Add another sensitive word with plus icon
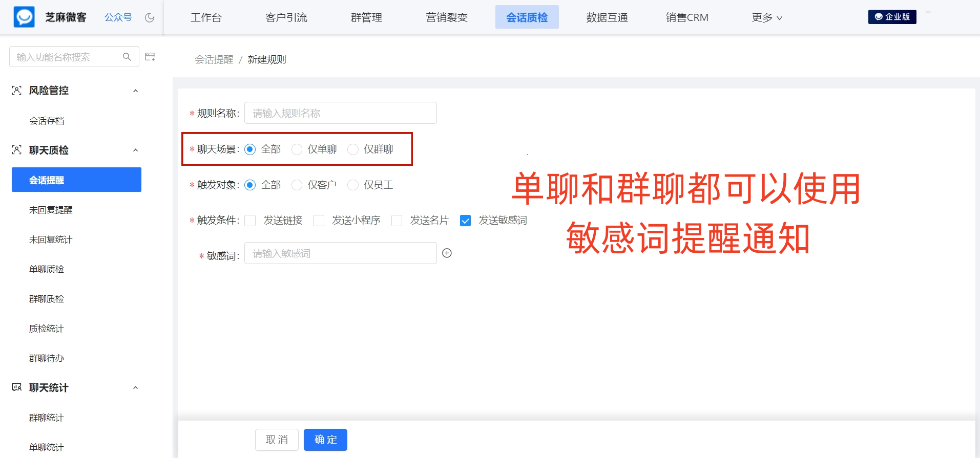980x458 pixels. point(447,253)
